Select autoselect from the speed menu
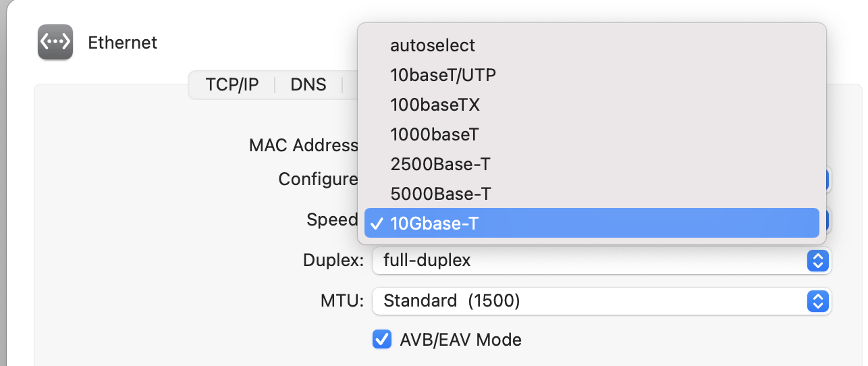868x366 pixels. coord(433,45)
